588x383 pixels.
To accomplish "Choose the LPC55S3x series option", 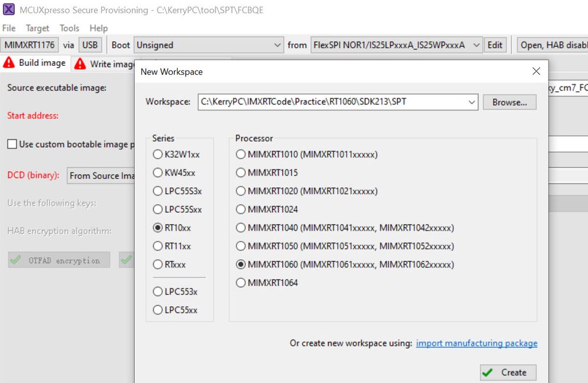I will point(158,191).
